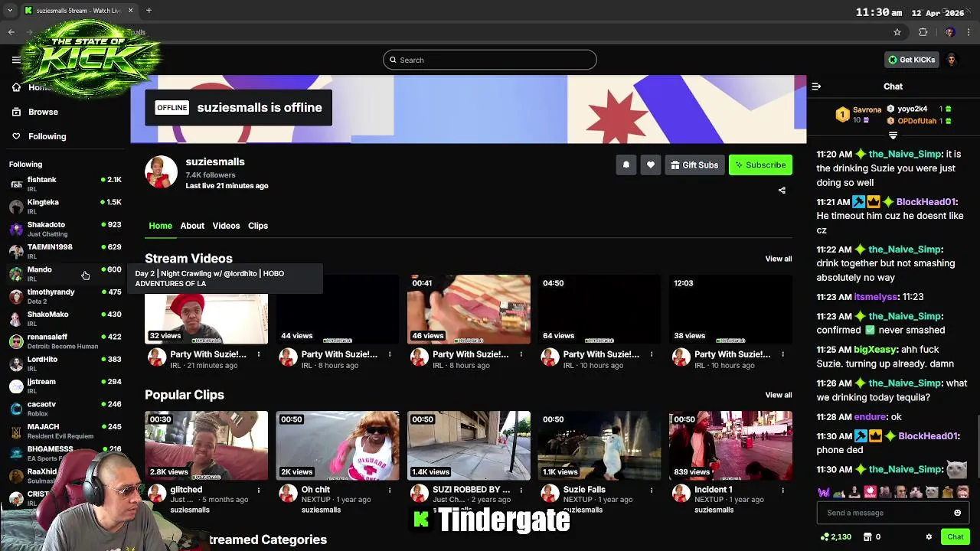Click the Get KICKs coin icon
This screenshot has height=551, width=980.
[x=893, y=60]
